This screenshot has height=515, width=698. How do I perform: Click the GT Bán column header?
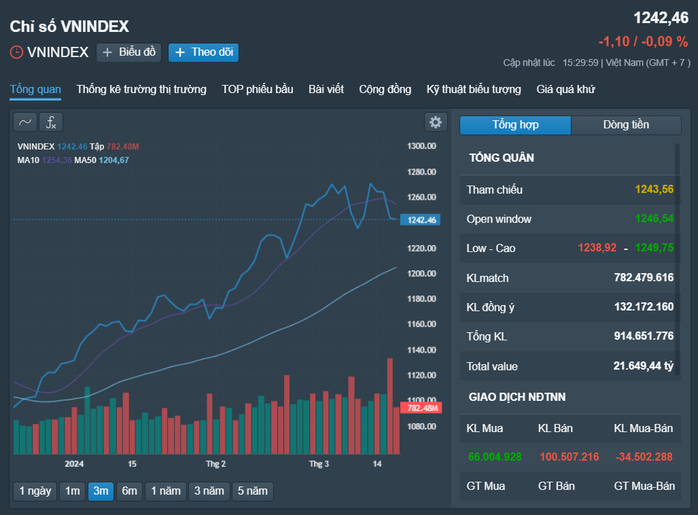556,486
